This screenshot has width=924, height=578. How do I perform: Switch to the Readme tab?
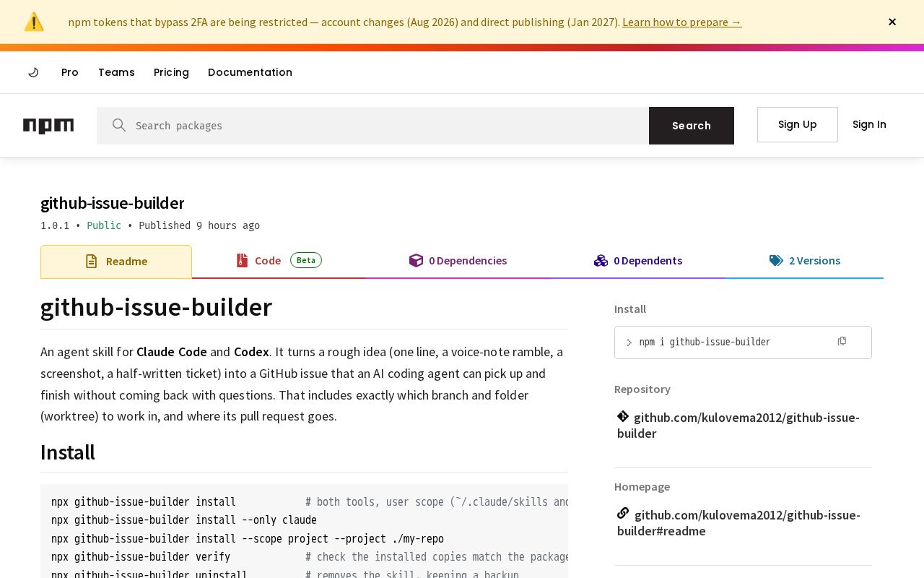(116, 262)
